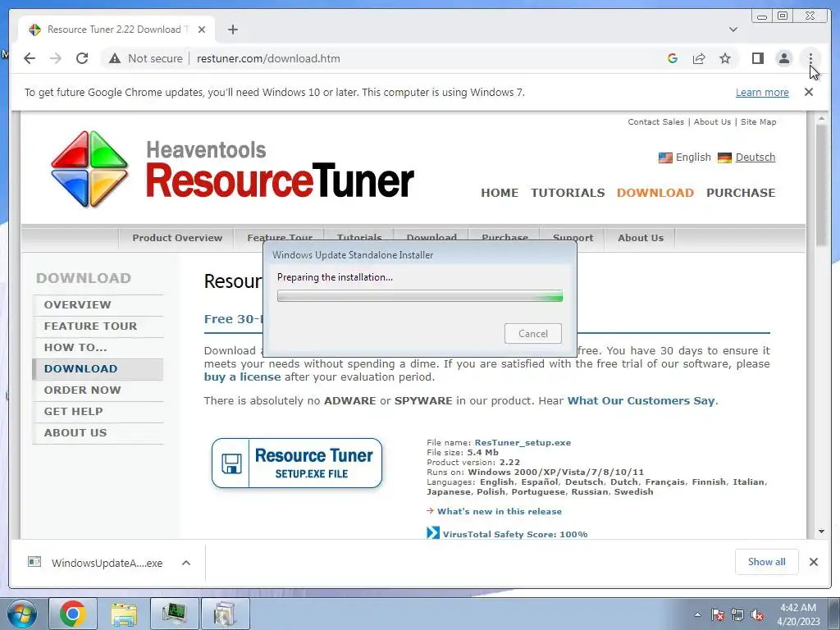Show hidden tray icons arrow

point(697,614)
